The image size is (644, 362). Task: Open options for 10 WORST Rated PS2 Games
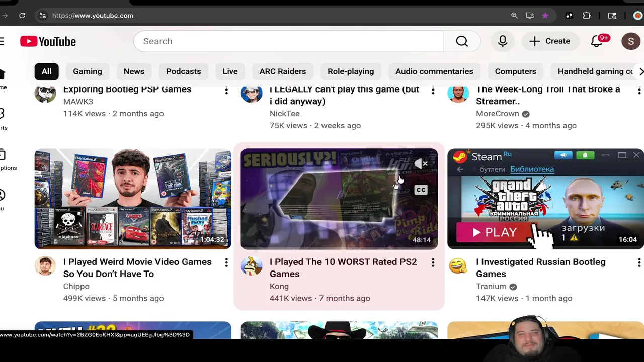pyautogui.click(x=433, y=262)
